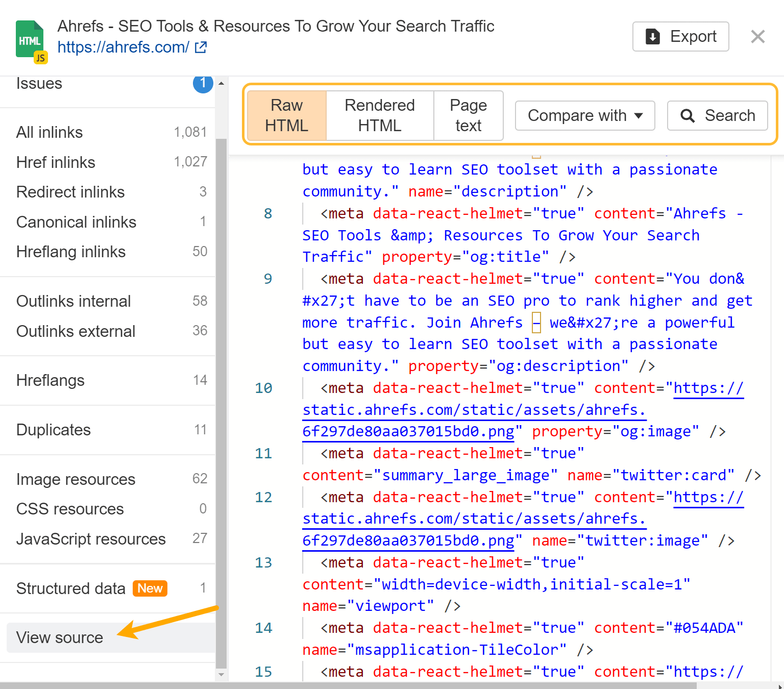Open ahrefs.com via the external link icon

tap(201, 47)
